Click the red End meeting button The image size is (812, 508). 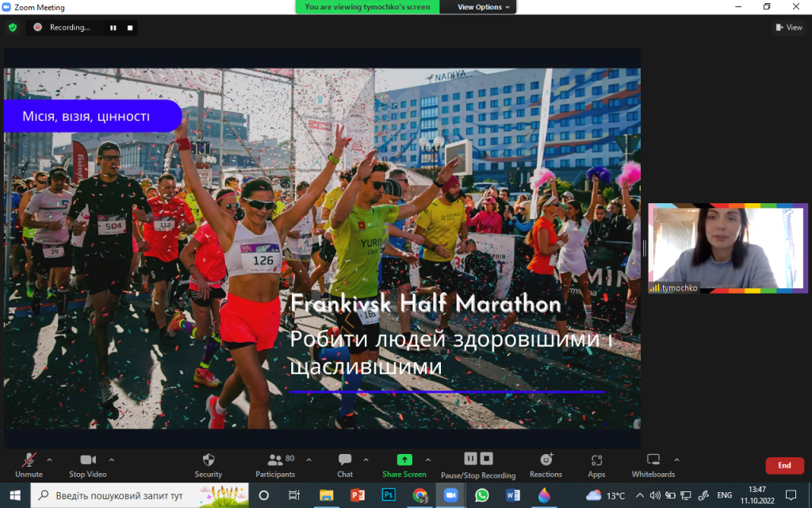click(x=783, y=465)
